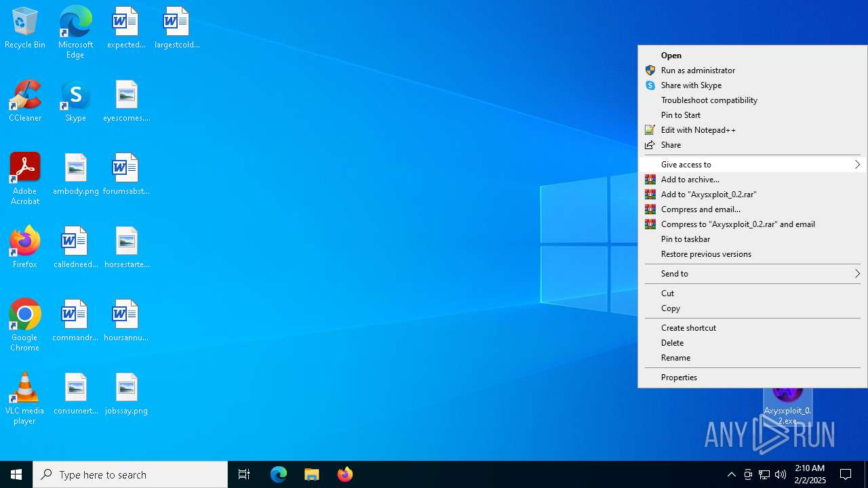Choose Add to "Axysxploit_0.2.rar"
The image size is (868, 488).
point(753,195)
